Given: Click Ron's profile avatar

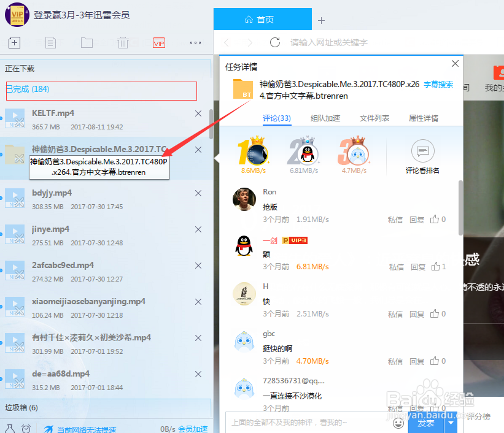Looking at the screenshot, I should pyautogui.click(x=244, y=199).
